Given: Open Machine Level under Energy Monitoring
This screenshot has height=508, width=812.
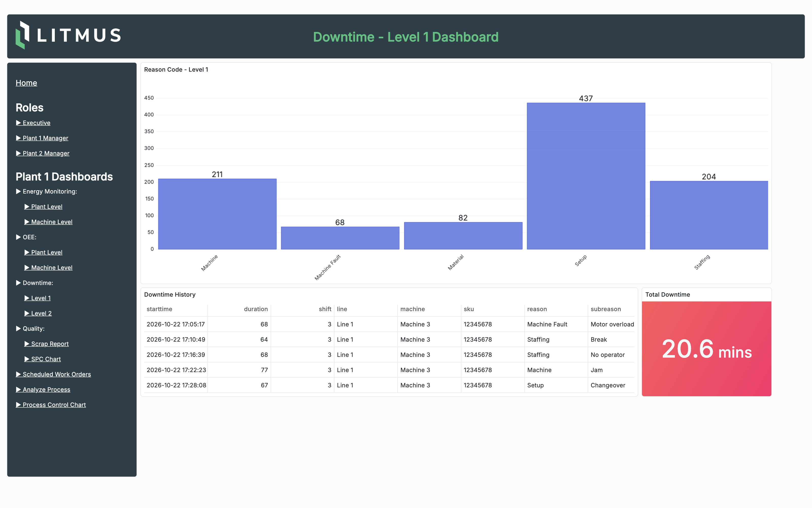Looking at the screenshot, I should pyautogui.click(x=48, y=222).
